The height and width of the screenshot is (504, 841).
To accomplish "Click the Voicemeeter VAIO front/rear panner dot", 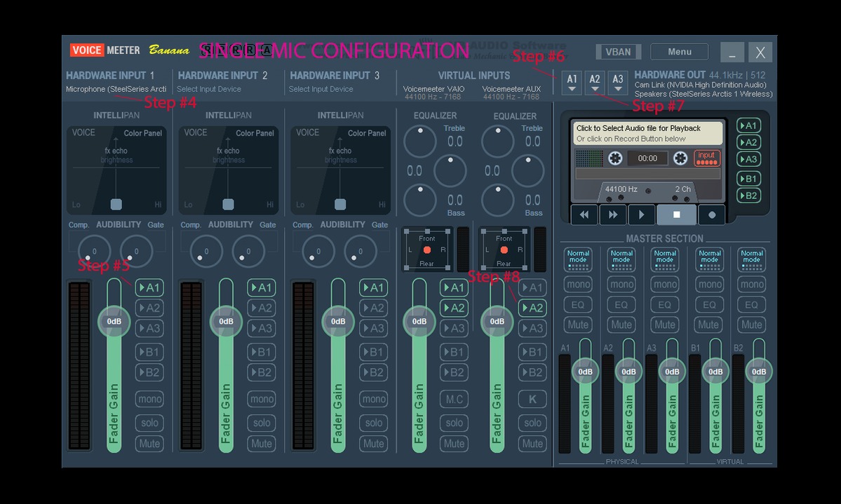I will tap(427, 250).
